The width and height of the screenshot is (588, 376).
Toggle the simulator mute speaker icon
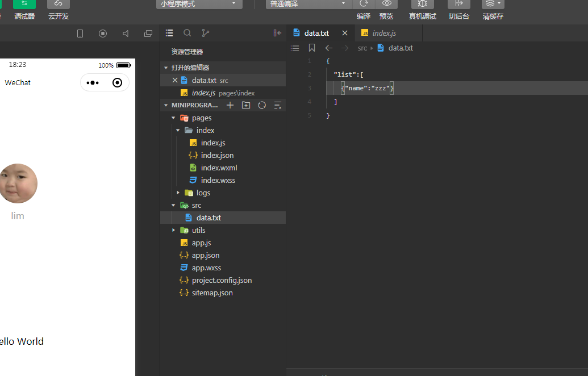[126, 34]
